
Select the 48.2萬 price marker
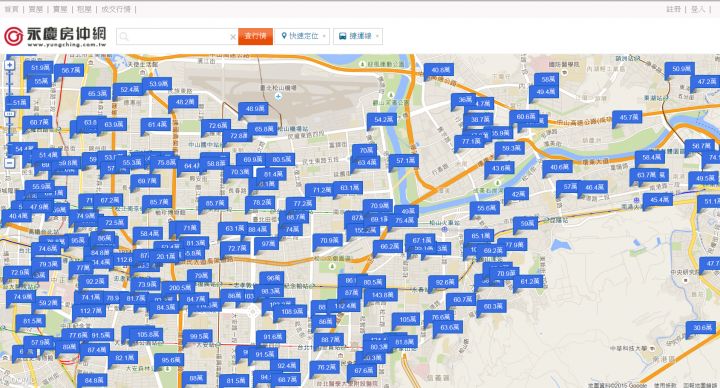point(184,102)
